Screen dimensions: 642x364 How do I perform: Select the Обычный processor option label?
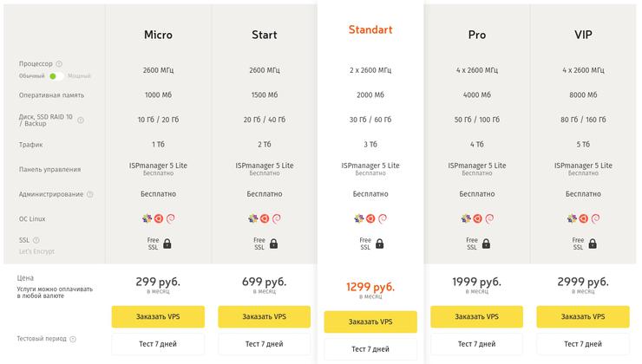[31, 76]
